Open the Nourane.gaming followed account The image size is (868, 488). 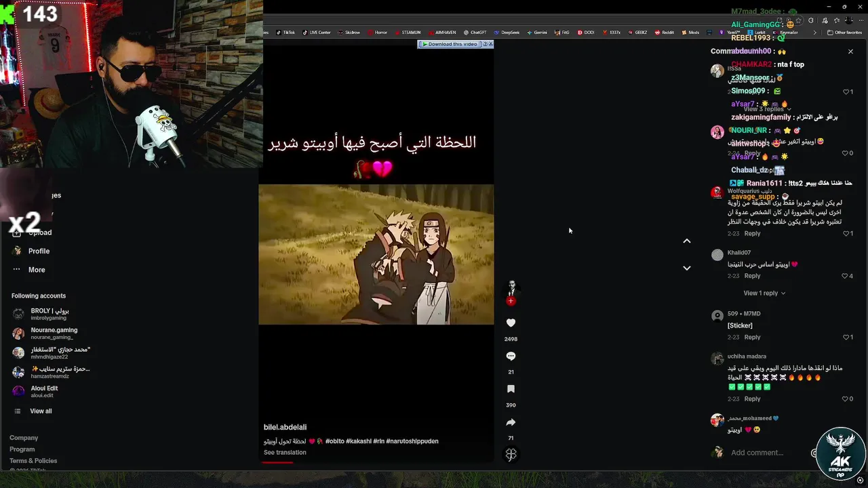45,333
